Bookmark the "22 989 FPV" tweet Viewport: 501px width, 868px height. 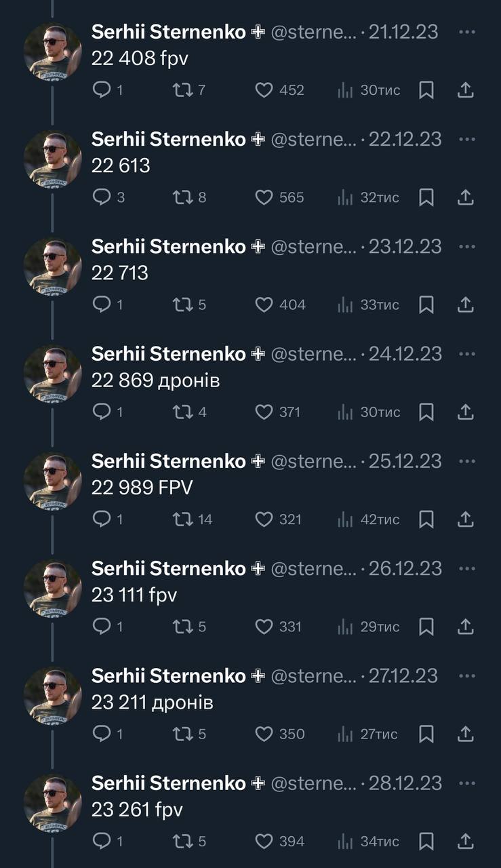[426, 519]
